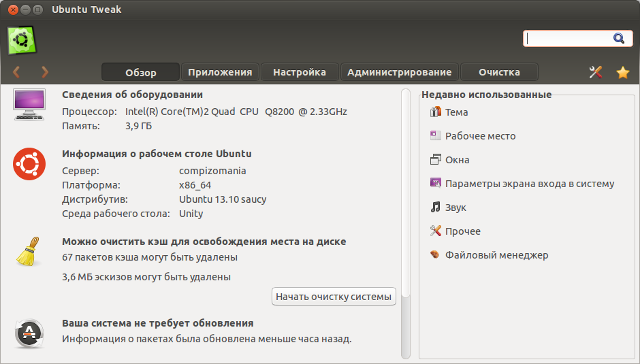
Task: Click 'Информация о рабочем столе Ubuntu' heading
Action: pyautogui.click(x=157, y=154)
